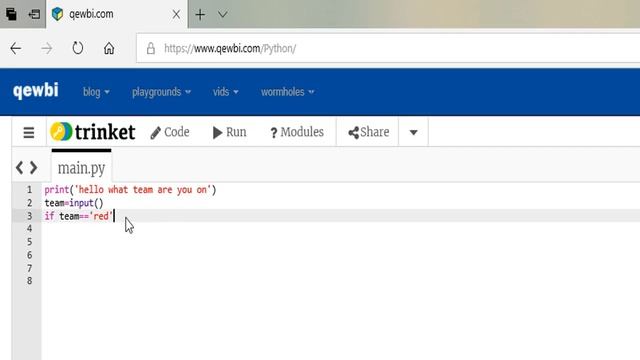Click the browser back arrow
Image resolution: width=640 pixels, height=360 pixels.
tap(16, 49)
